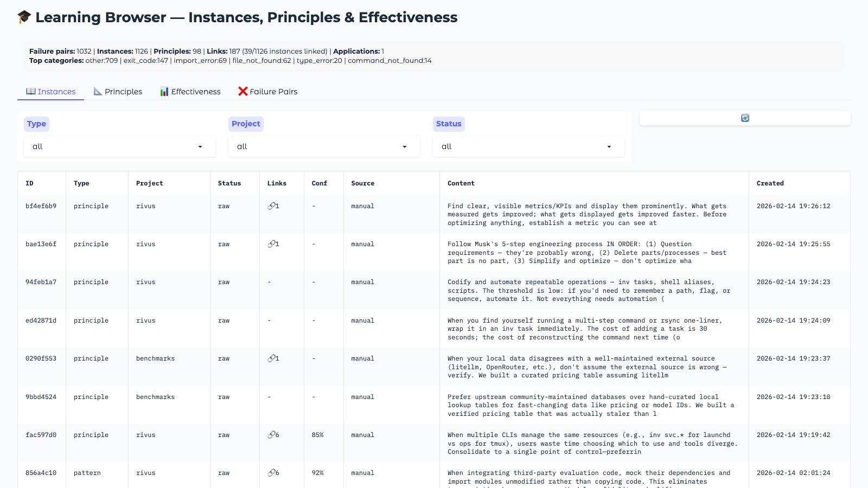Open the Project filter dropdown
This screenshot has height=488, width=868.
(x=324, y=146)
